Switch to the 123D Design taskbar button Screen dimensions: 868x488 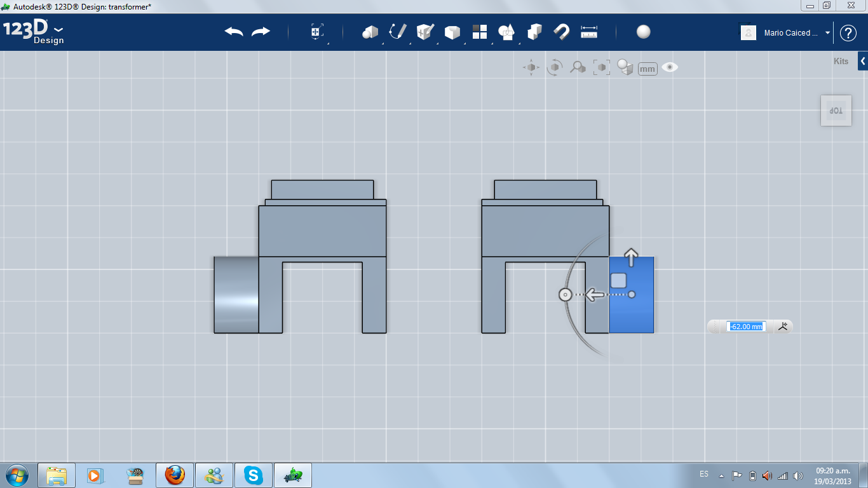click(x=293, y=475)
